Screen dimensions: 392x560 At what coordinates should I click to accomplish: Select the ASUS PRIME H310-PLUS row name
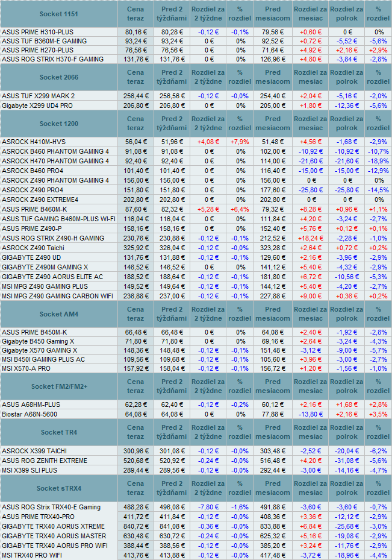pos(37,32)
